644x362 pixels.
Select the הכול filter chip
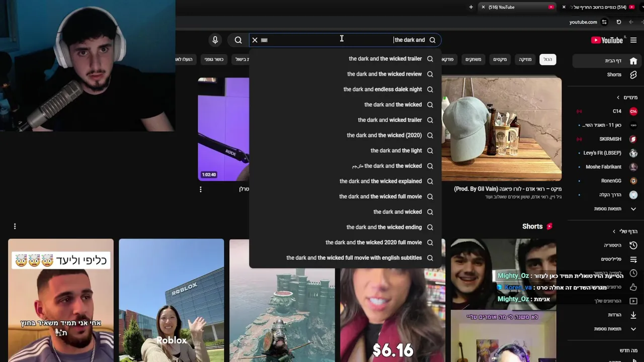coord(547,59)
